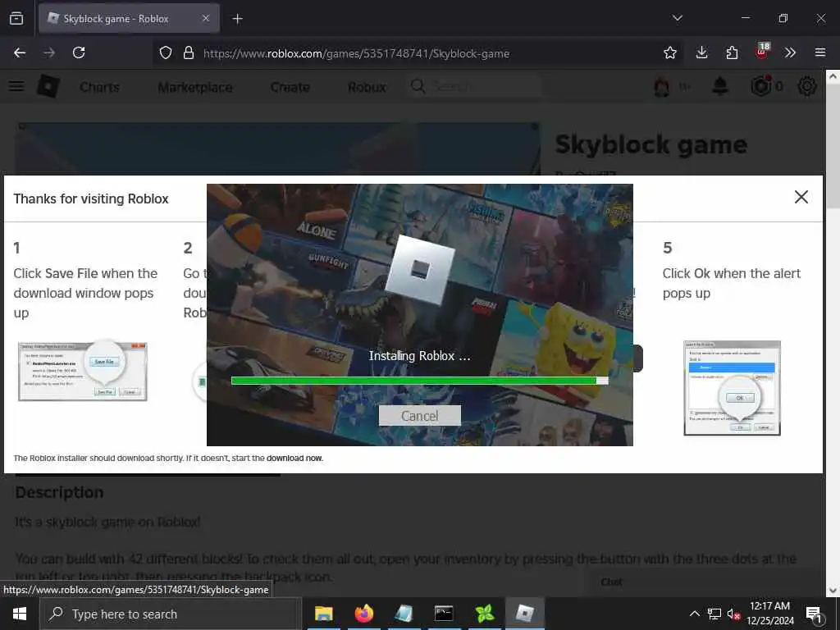Click the Roblox logo home icon
Image resolution: width=840 pixels, height=630 pixels.
pyautogui.click(x=48, y=86)
